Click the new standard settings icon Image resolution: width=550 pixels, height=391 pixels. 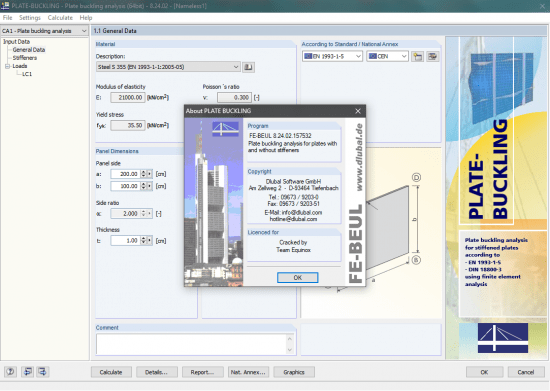point(417,56)
